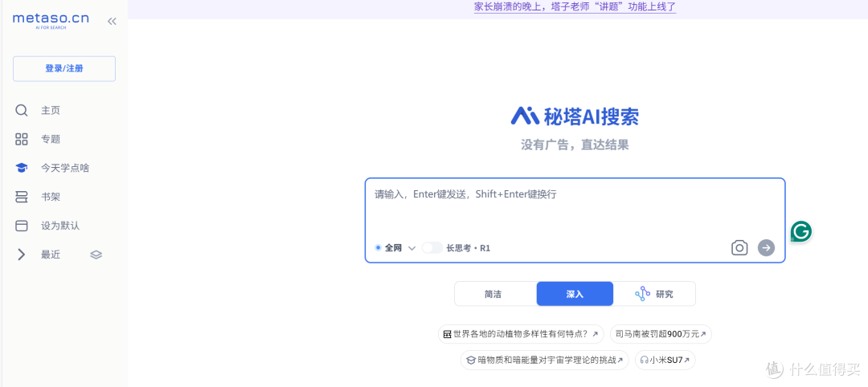Open 今天学点啥 label in sidebar
This screenshot has height=387, width=868.
tap(65, 168)
